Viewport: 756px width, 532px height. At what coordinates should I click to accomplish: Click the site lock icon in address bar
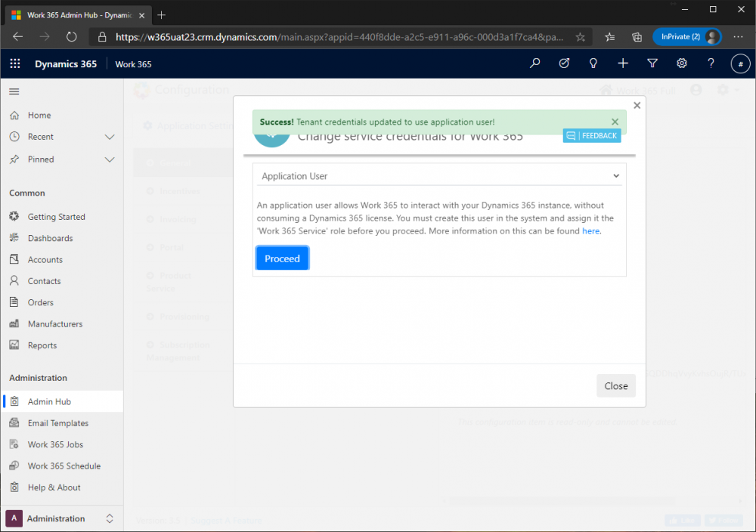pos(102,37)
